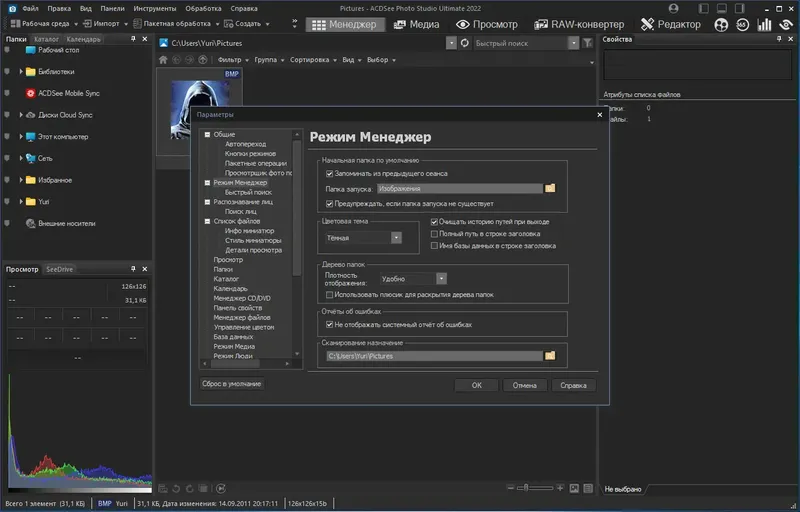The width and height of the screenshot is (800, 512).
Task: Expand the Библиотеки folder tree node
Action: (x=21, y=72)
